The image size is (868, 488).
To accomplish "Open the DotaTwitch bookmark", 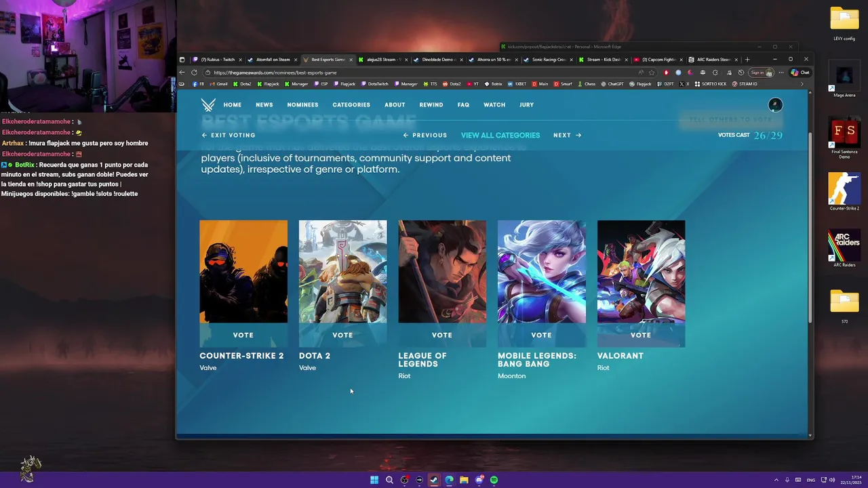I will tap(374, 84).
